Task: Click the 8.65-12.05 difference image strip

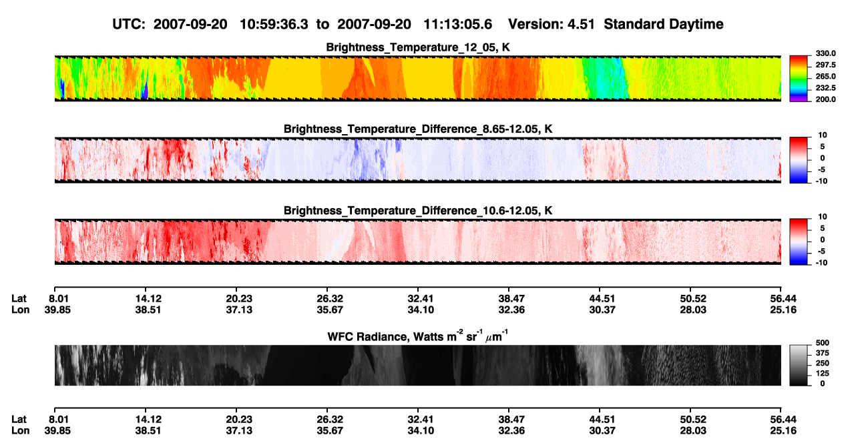Action: pyautogui.click(x=417, y=160)
